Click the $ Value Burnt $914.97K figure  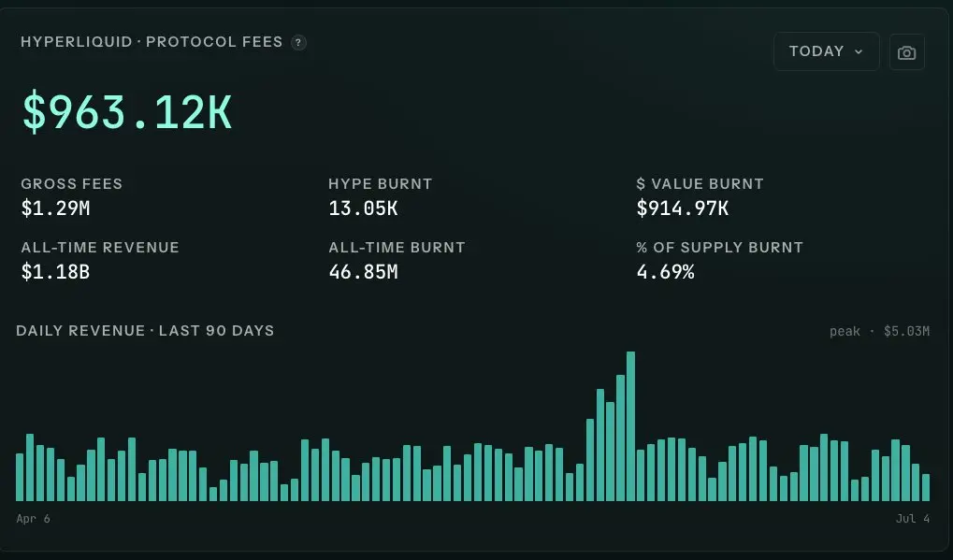tap(682, 208)
